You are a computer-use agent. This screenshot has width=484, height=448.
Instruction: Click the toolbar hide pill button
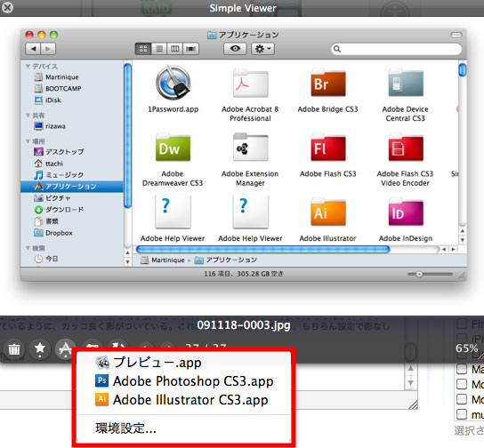point(456,35)
